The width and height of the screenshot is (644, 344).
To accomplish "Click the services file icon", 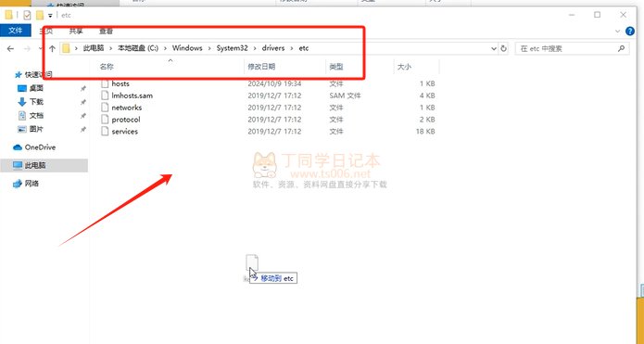I will (x=105, y=131).
